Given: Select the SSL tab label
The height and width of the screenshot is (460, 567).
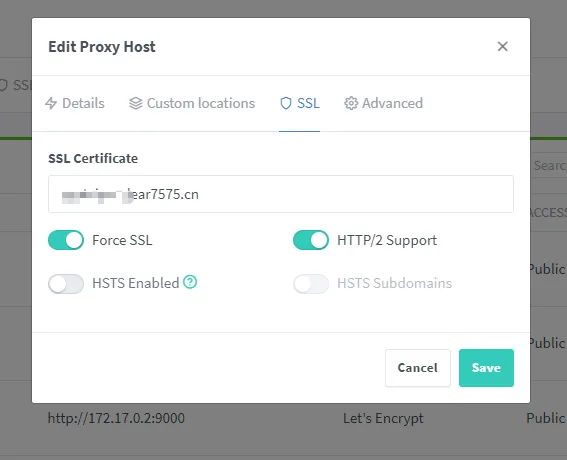Looking at the screenshot, I should click(308, 103).
